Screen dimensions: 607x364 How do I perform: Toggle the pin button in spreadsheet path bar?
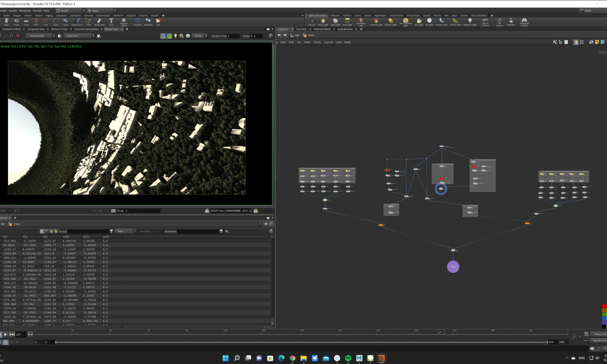coord(266,224)
